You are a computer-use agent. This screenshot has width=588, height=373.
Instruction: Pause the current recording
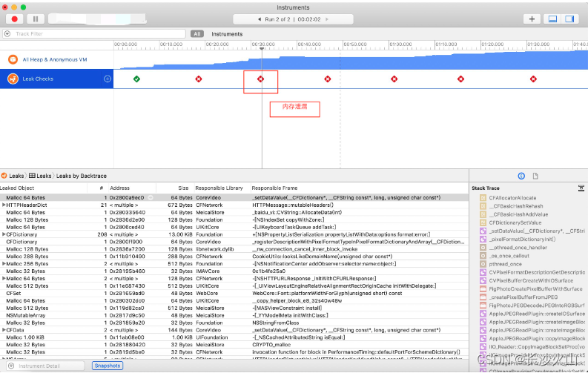click(36, 19)
